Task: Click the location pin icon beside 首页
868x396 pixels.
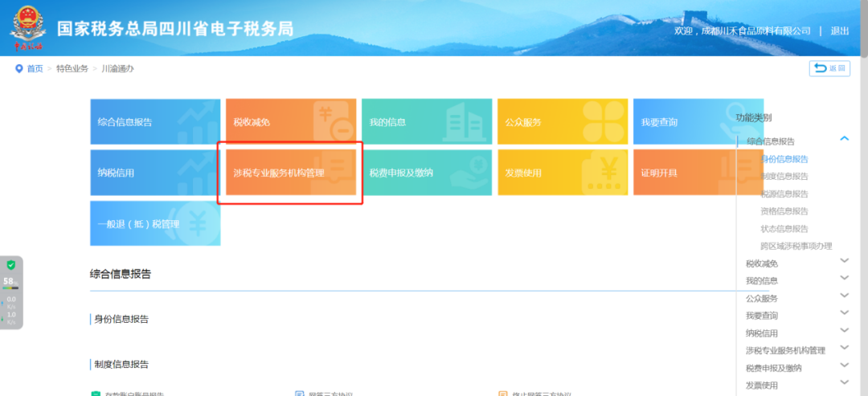Action: pos(18,68)
